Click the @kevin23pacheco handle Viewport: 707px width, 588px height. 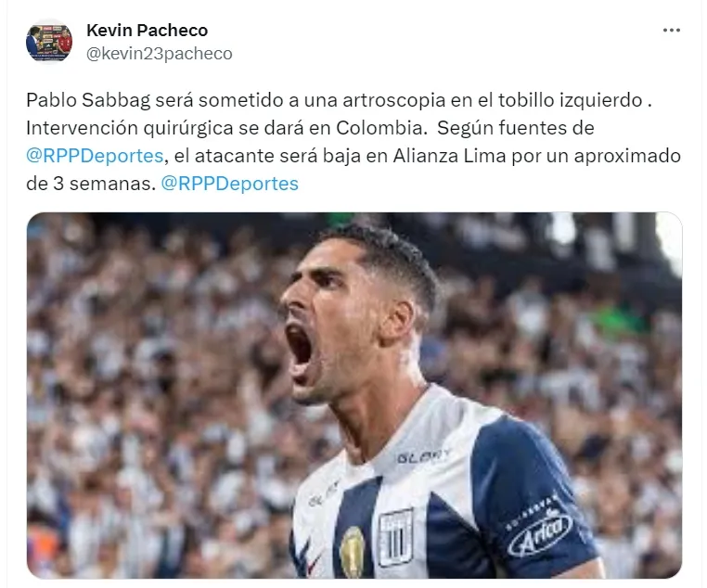coord(160,54)
